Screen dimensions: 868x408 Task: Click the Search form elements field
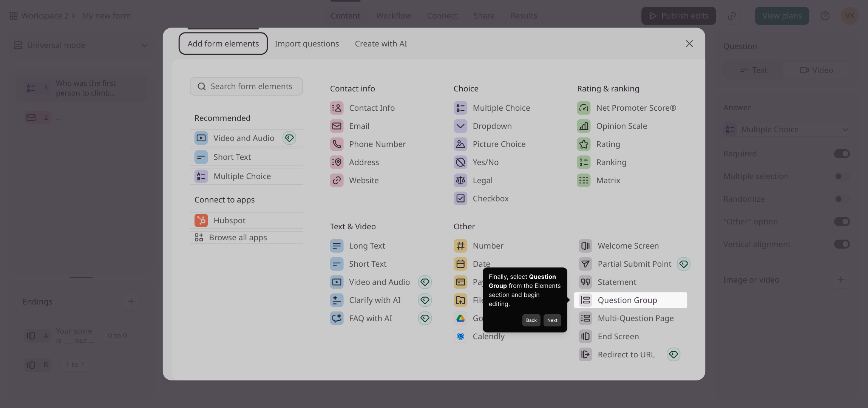click(246, 87)
